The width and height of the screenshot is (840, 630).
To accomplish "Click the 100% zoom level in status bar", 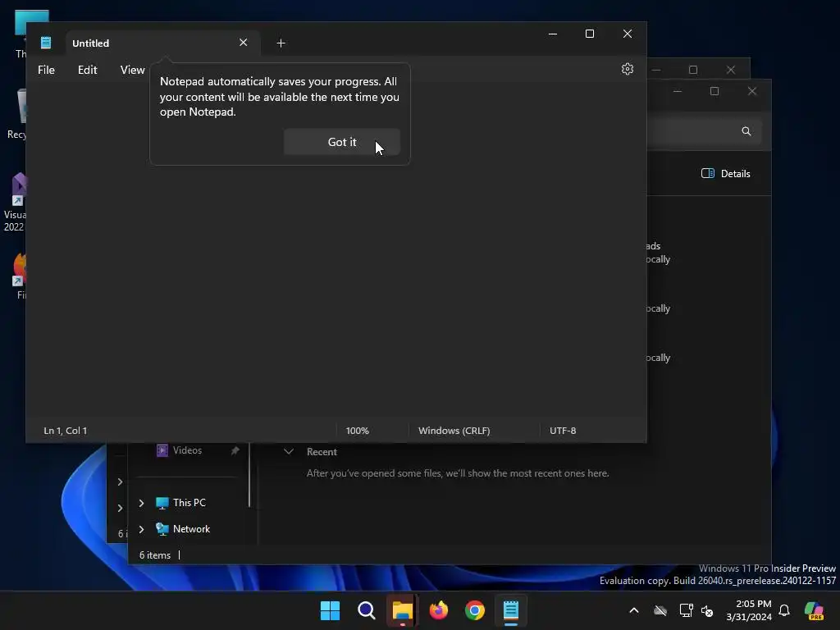I will 358,431.
